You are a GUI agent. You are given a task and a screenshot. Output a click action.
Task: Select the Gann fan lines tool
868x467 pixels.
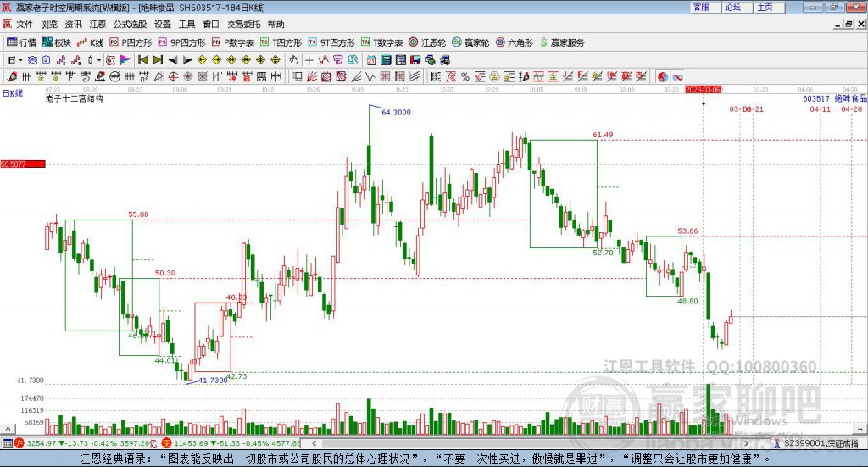click(x=312, y=76)
